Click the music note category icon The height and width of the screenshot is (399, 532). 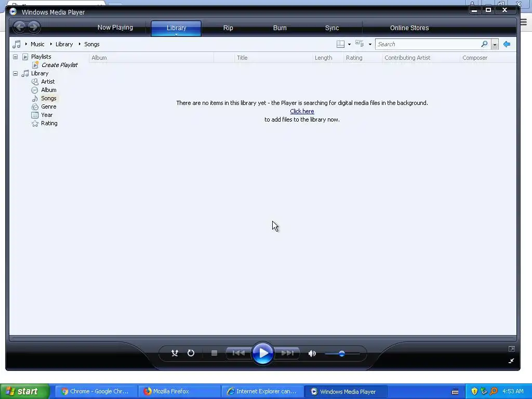(16, 44)
